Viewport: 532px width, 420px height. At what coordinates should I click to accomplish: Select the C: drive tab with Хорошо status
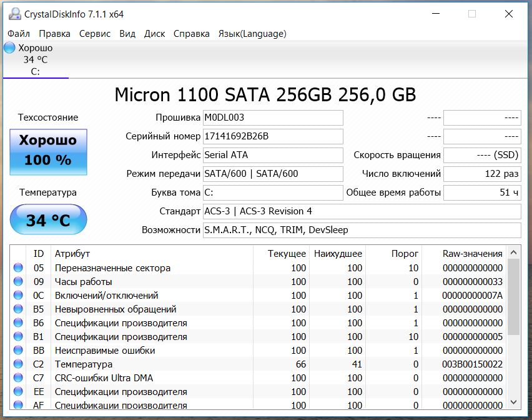click(x=36, y=60)
